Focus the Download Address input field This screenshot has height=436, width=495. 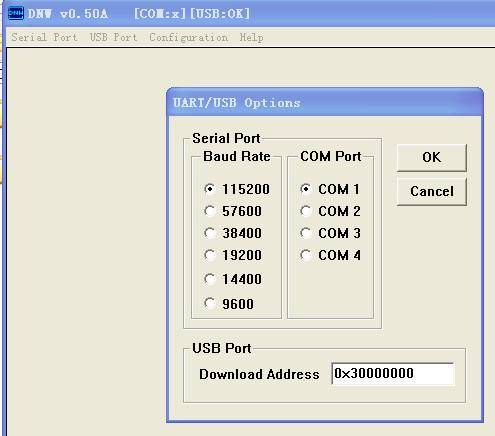(x=393, y=373)
